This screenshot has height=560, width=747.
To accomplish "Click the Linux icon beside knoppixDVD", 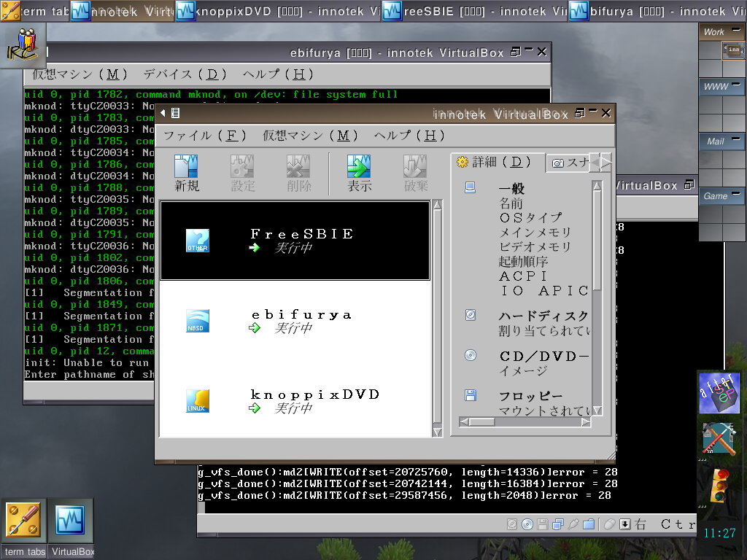I will click(198, 401).
